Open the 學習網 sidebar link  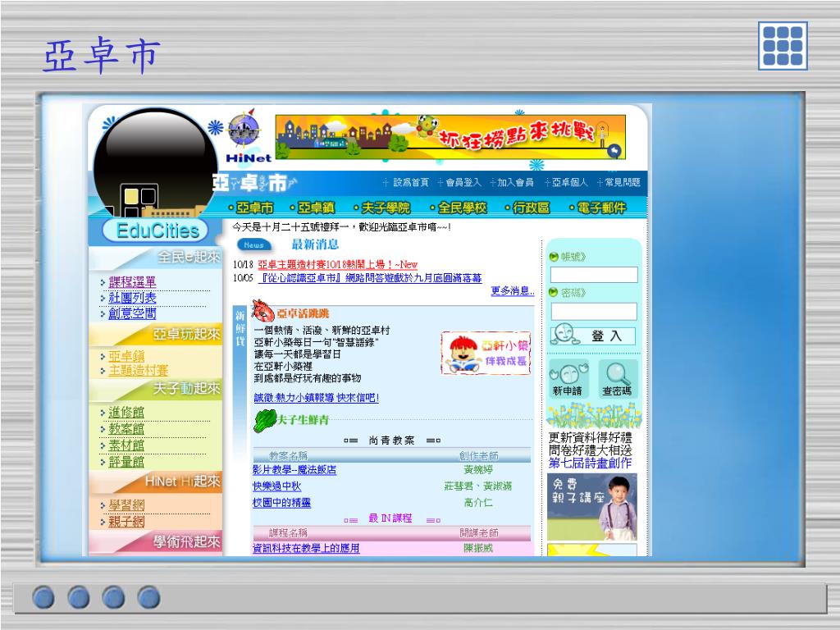coord(126,505)
